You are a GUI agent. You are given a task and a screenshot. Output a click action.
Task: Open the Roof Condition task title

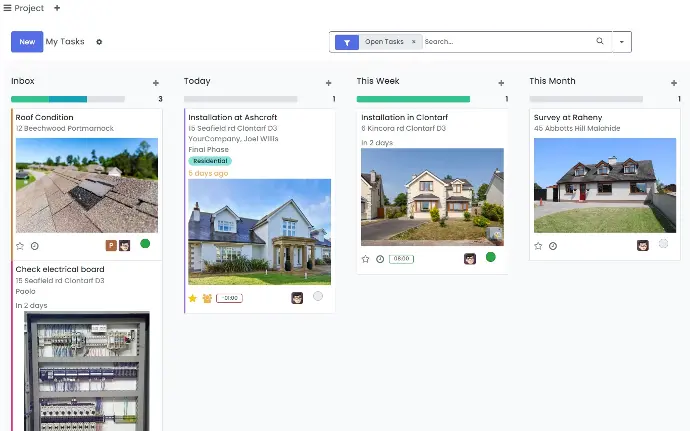click(x=44, y=118)
